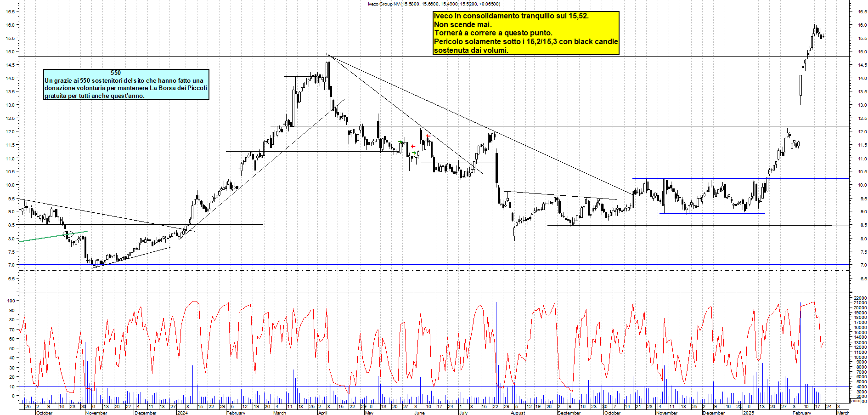
Task: Click 'gratuita per tutti anche quest'anno.' line
Action: 95,96
